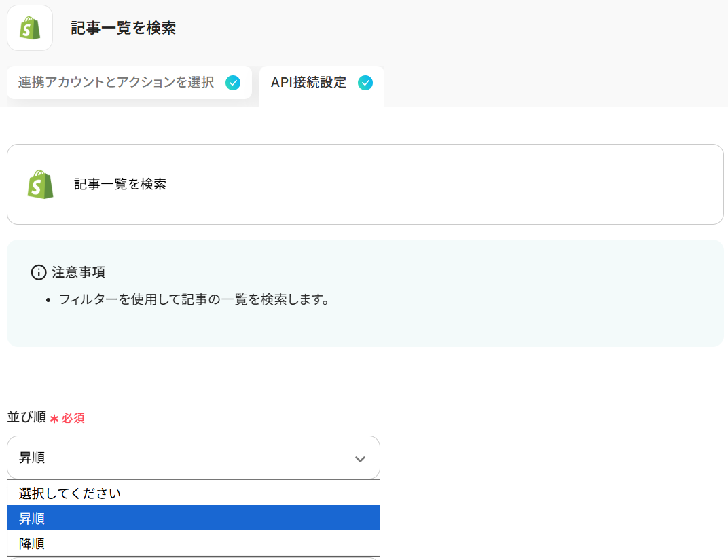Click the checkmark beside API接続設定
The height and width of the screenshot is (560, 728).
365,83
